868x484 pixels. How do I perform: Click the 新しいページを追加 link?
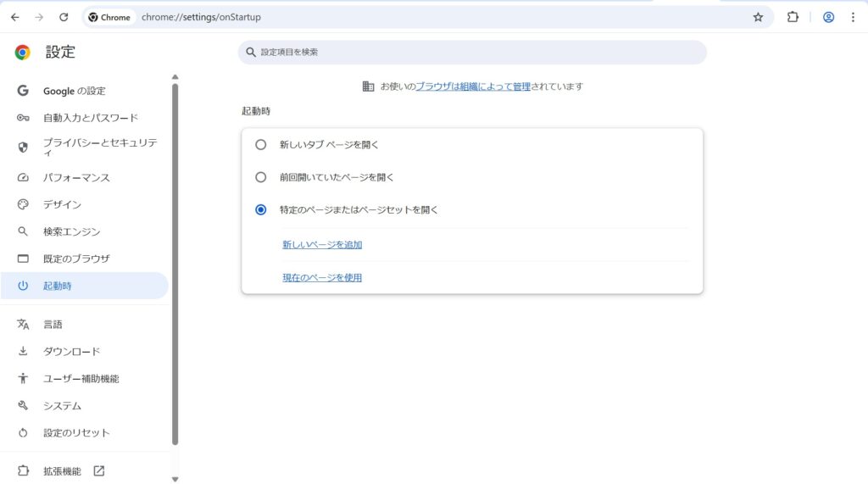click(x=322, y=245)
